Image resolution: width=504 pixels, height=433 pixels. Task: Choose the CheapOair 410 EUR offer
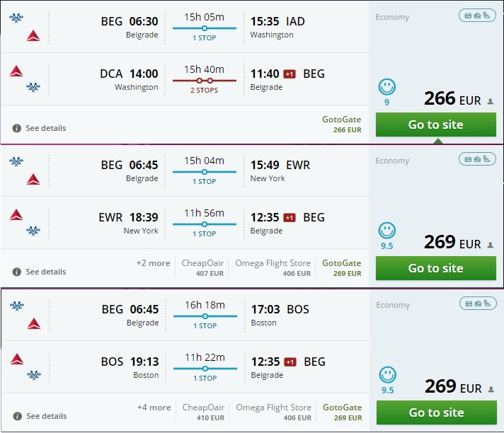203,412
